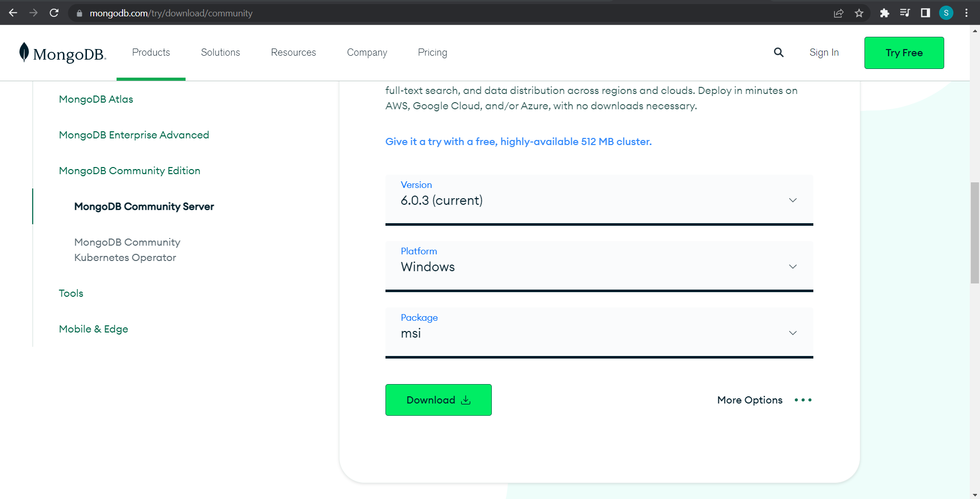Viewport: 980px width, 499px height.
Task: Bookmark this page with the star icon
Action: click(x=859, y=13)
